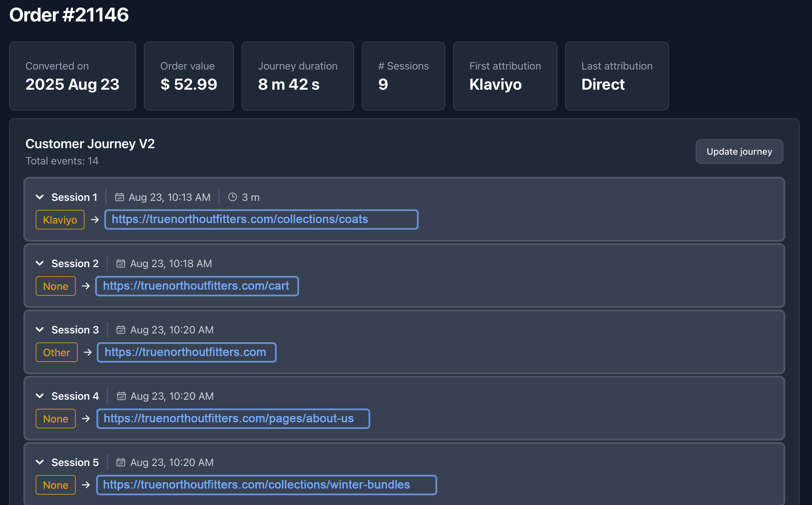812x505 pixels.
Task: Click the Other source tag in Session 3
Action: click(x=57, y=352)
